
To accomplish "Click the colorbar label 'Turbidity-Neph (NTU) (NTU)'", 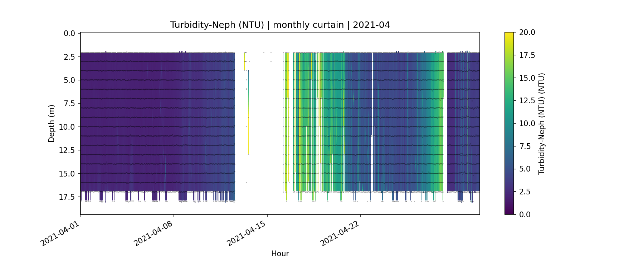I will point(541,124).
